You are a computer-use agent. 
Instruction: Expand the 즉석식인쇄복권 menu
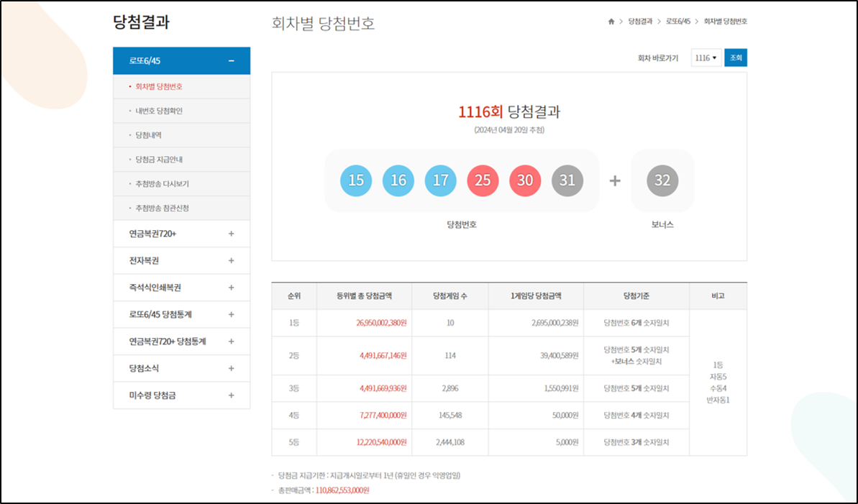(x=231, y=288)
